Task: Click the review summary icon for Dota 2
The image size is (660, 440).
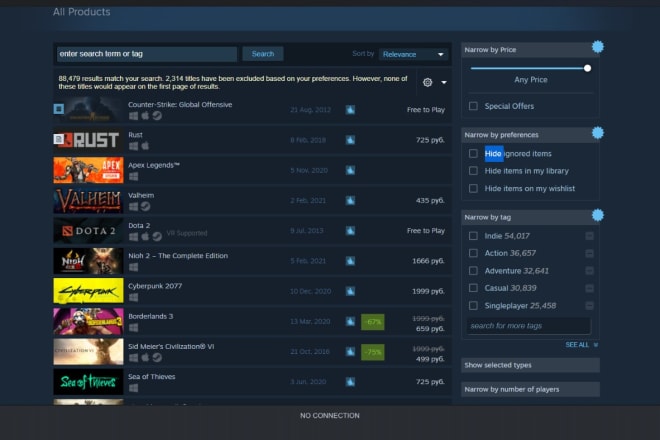Action: (350, 231)
